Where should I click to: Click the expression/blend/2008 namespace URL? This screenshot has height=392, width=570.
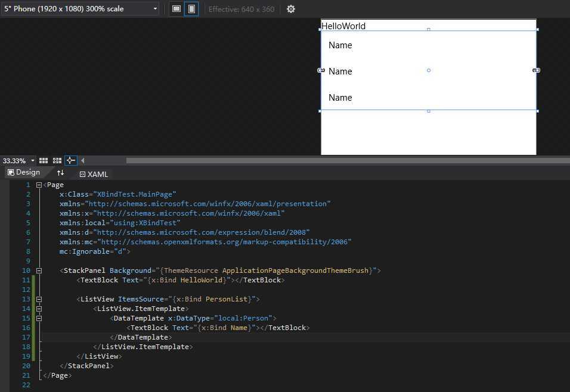(202, 232)
